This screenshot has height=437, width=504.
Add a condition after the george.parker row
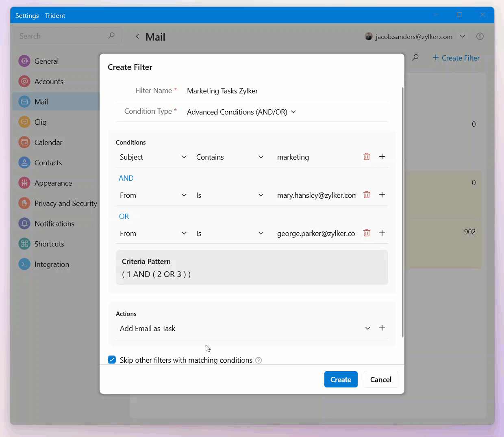pos(382,233)
